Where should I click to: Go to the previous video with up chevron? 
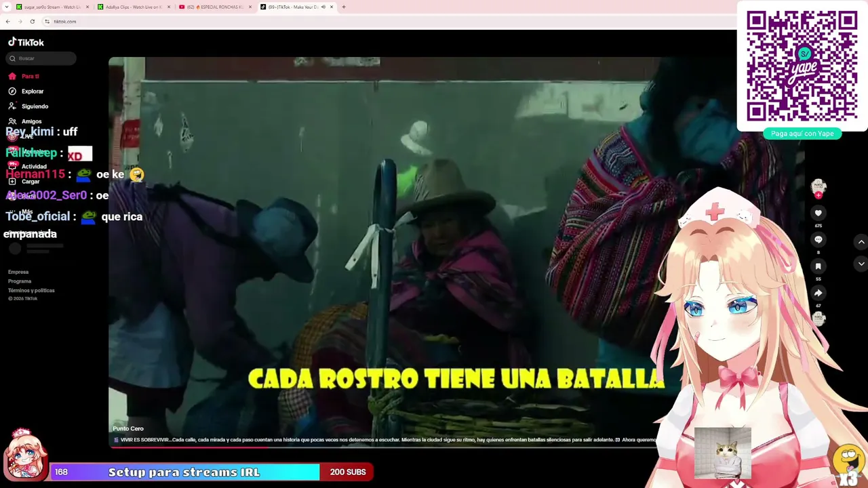861,242
